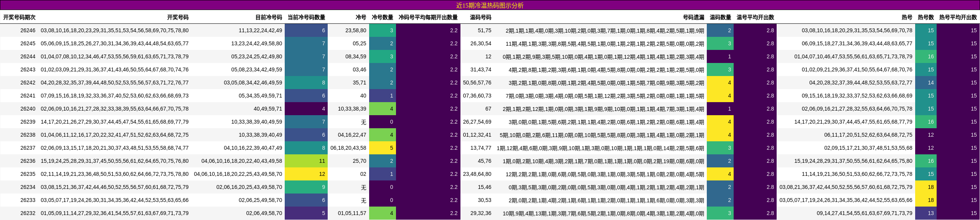This screenshot has height=220, width=980.
Task: Select hot count 13 in row 26232
Action: point(926,213)
